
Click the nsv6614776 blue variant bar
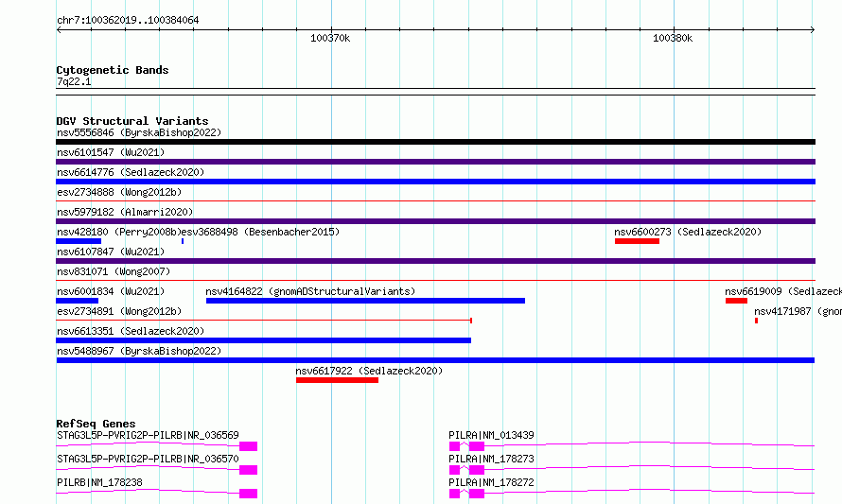435,182
